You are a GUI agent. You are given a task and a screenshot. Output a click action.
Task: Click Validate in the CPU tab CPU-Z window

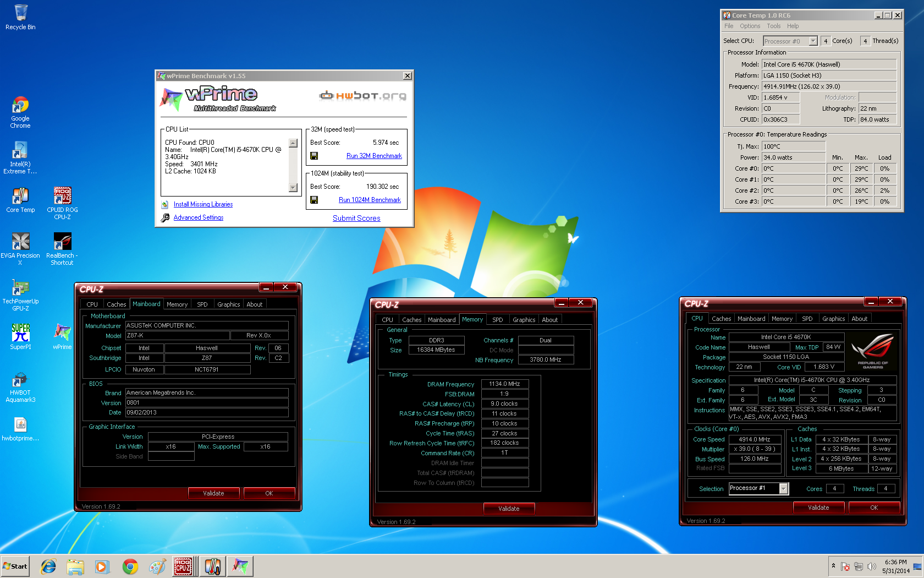pos(818,508)
